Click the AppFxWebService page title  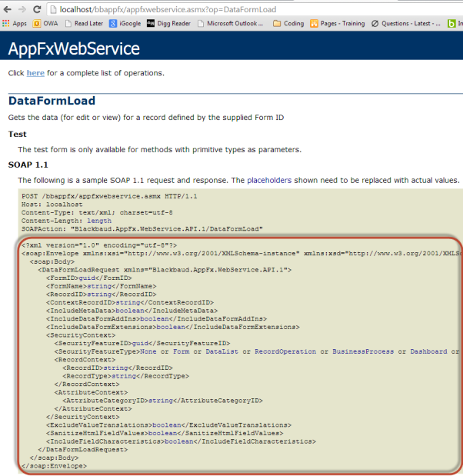[x=74, y=50]
